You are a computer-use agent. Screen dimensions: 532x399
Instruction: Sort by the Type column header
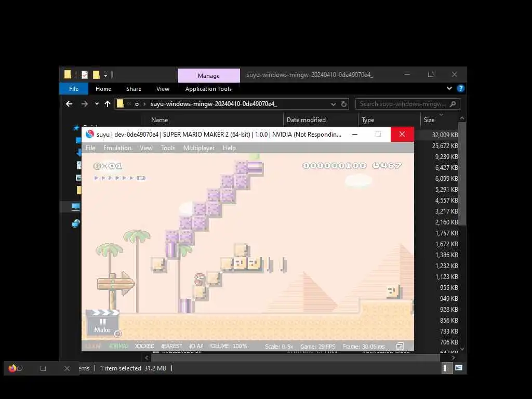[x=368, y=120]
